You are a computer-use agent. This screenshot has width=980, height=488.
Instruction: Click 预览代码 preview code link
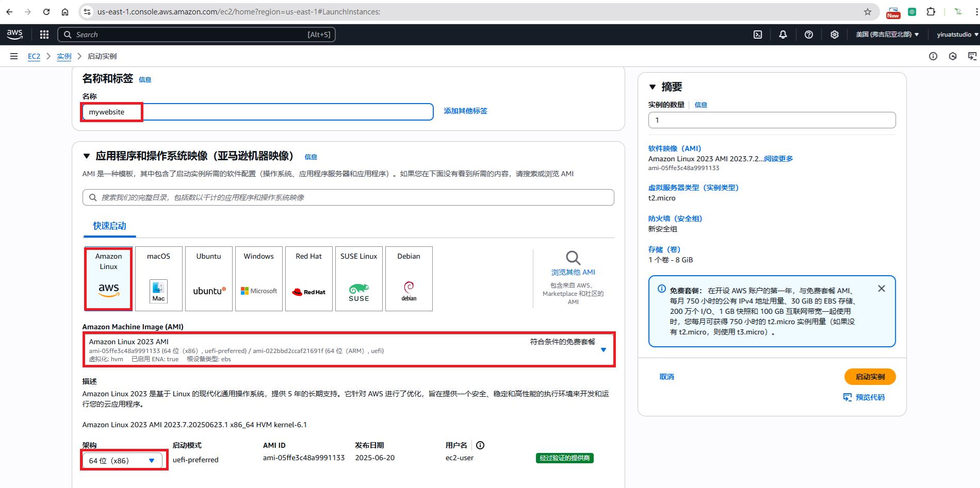coord(864,397)
